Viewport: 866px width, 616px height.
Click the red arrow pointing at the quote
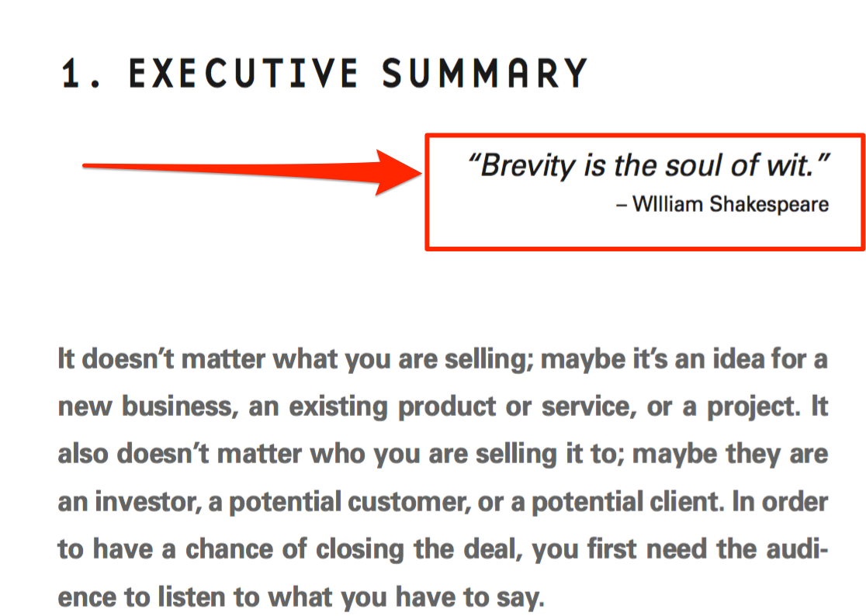(x=252, y=171)
